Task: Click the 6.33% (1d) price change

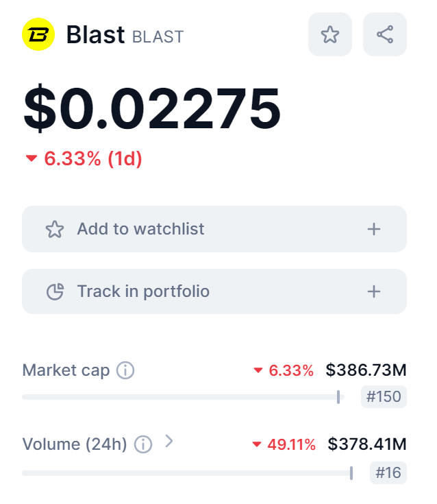Action: (92, 159)
